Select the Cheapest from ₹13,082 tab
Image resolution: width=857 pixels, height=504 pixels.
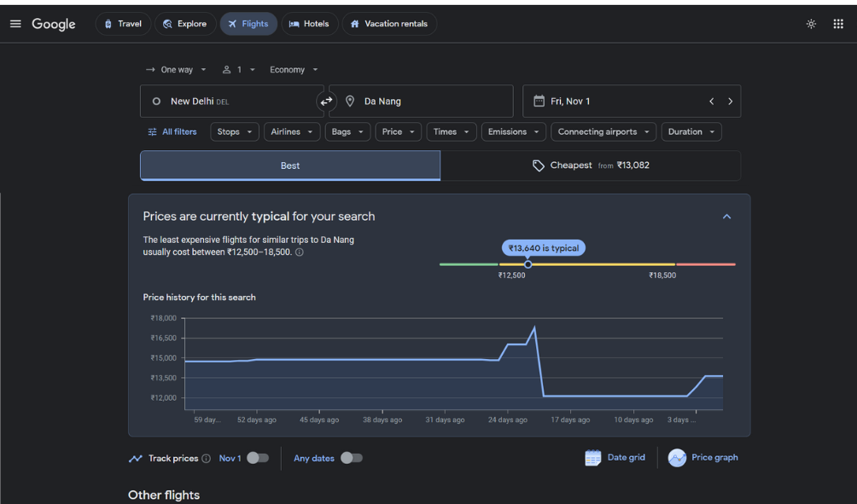pos(591,165)
